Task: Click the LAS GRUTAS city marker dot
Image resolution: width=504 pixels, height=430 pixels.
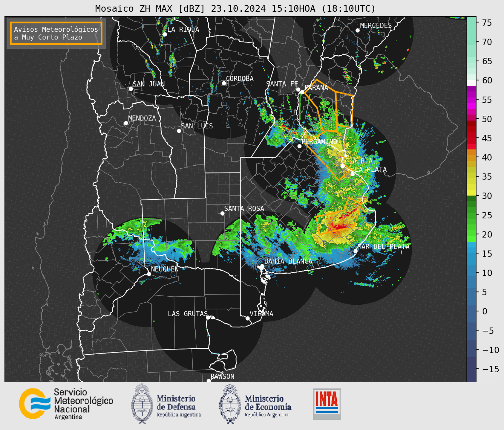Action: point(208,318)
